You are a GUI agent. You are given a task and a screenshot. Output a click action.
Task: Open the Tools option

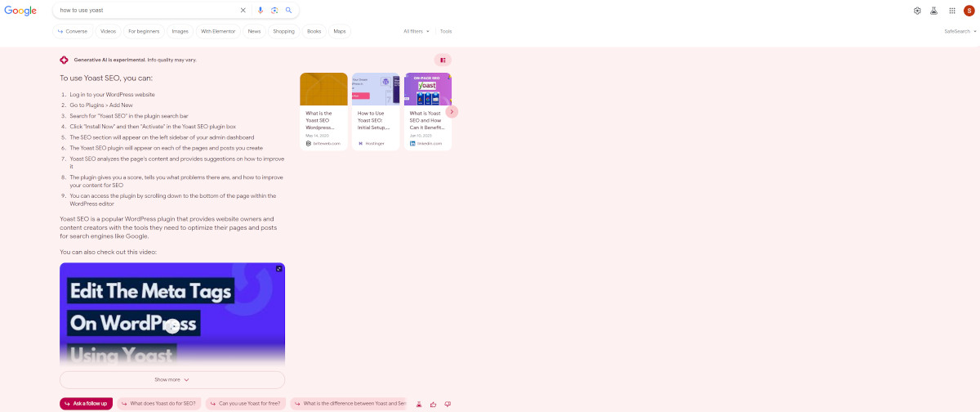point(446,31)
